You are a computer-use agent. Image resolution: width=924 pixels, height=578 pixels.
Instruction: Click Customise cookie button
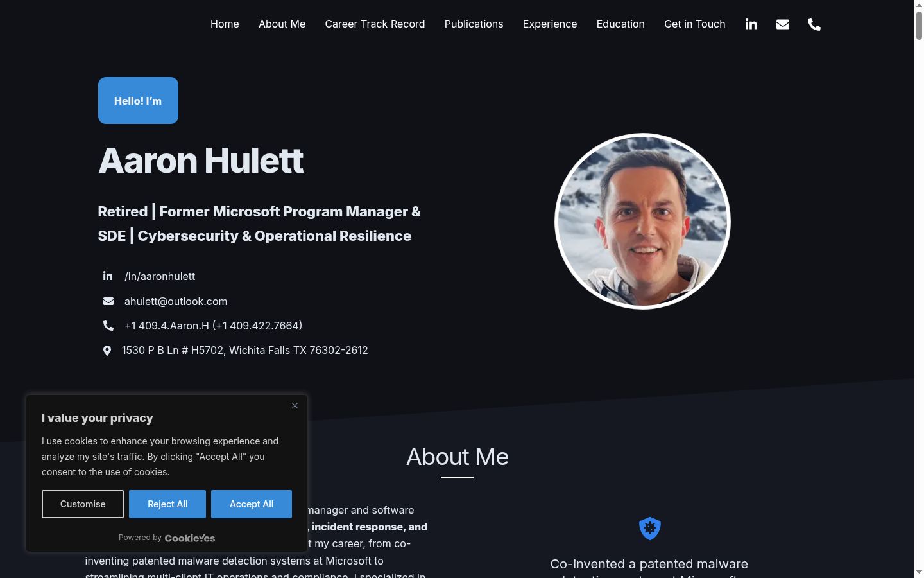pos(83,504)
